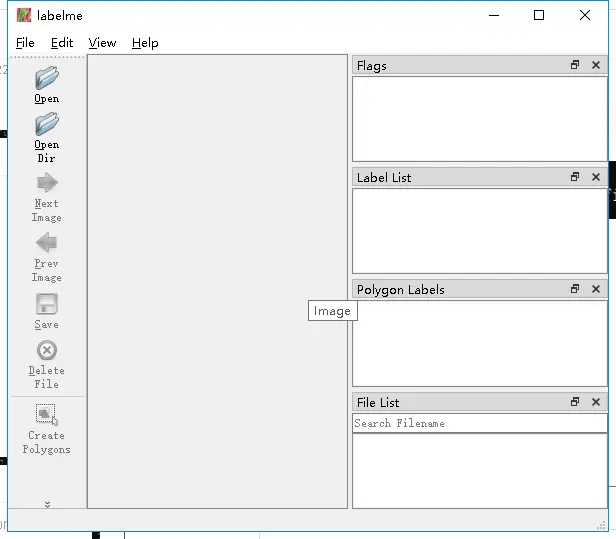The width and height of the screenshot is (616, 539).
Task: Expand toolbar overflow chevron at bottom
Action: point(47,504)
